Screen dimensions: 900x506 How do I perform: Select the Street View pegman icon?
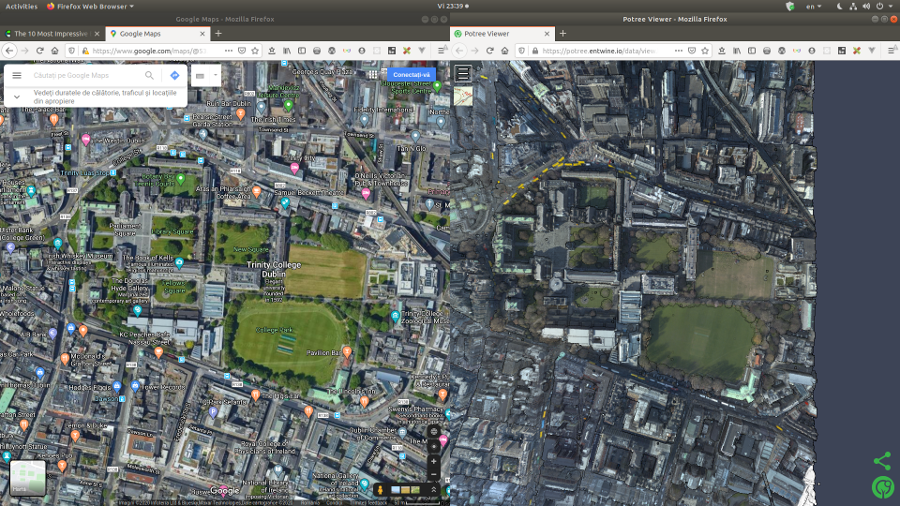coord(379,489)
